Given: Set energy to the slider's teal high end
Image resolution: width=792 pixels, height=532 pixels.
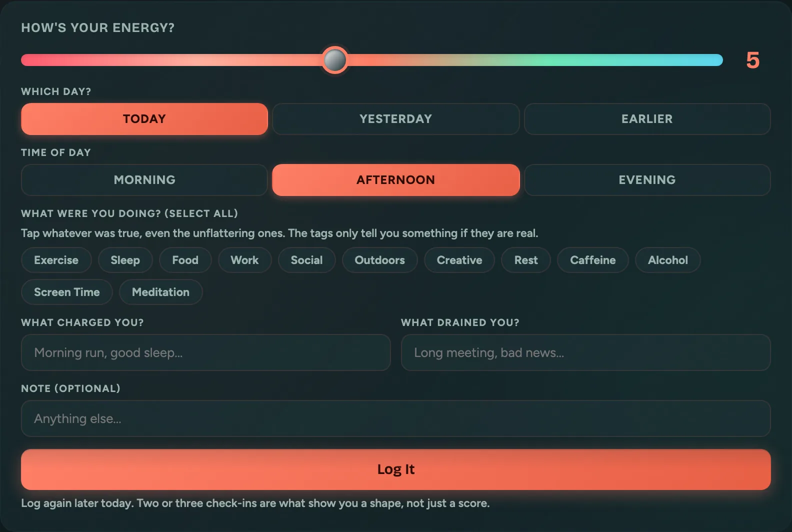Looking at the screenshot, I should (718, 60).
